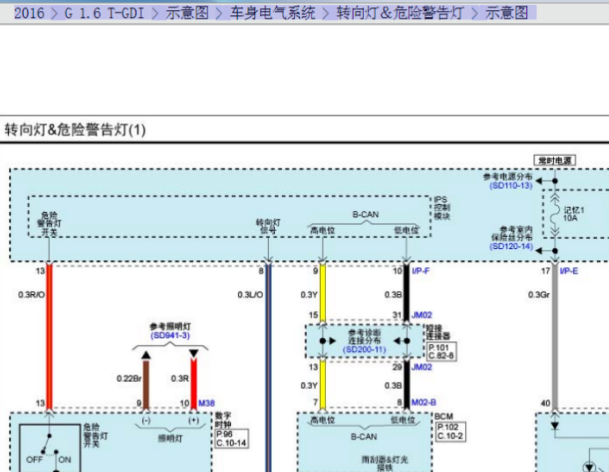Click the 常时电源 power box
The image size is (609, 472).
pyautogui.click(x=555, y=160)
